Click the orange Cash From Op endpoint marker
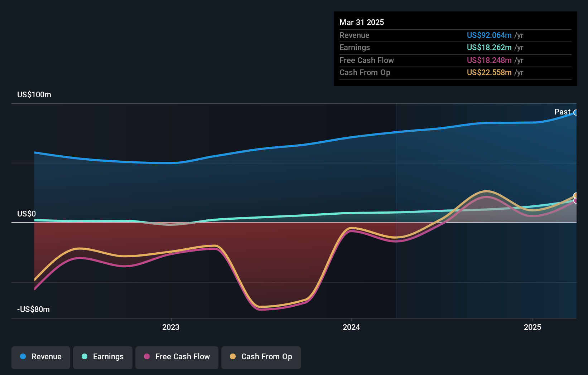Image resolution: width=588 pixels, height=375 pixels. click(x=576, y=195)
